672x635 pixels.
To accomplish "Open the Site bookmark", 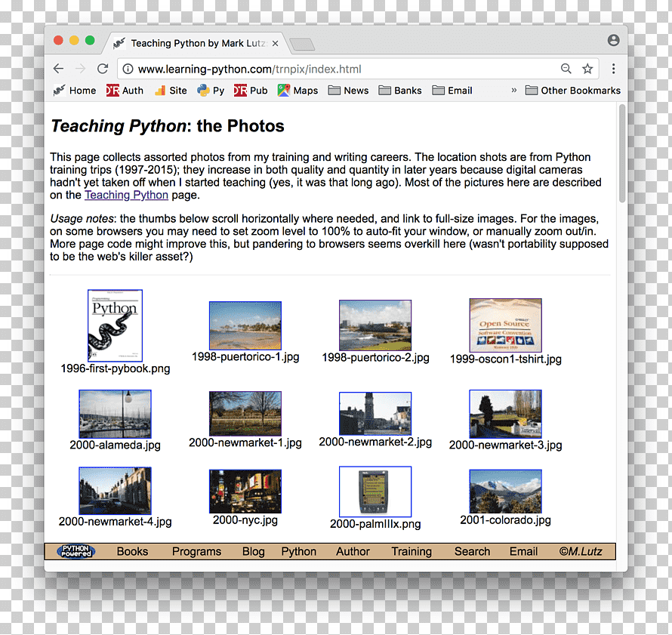I will click(x=171, y=91).
